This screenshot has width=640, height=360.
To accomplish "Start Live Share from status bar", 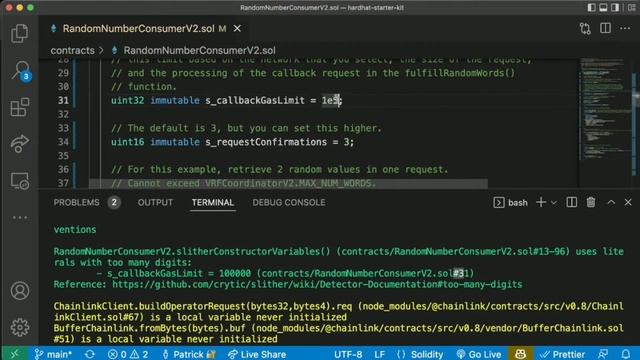I will coord(257,354).
